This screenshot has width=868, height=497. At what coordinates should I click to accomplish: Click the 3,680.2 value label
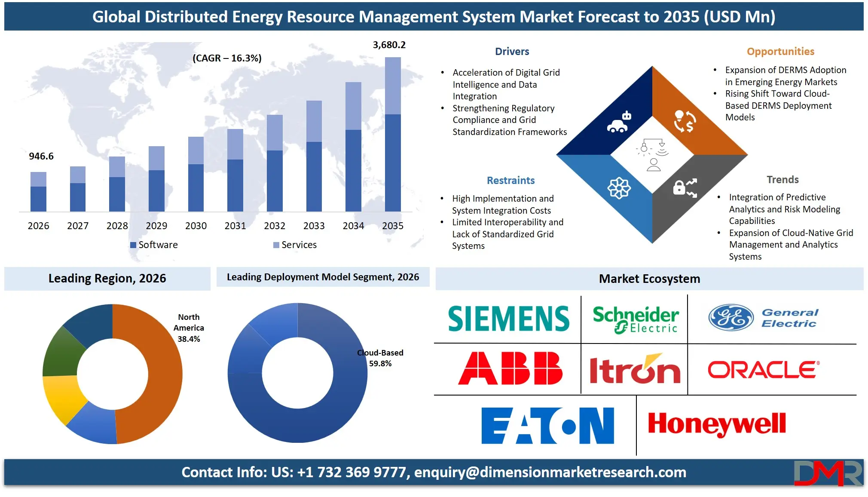click(389, 45)
